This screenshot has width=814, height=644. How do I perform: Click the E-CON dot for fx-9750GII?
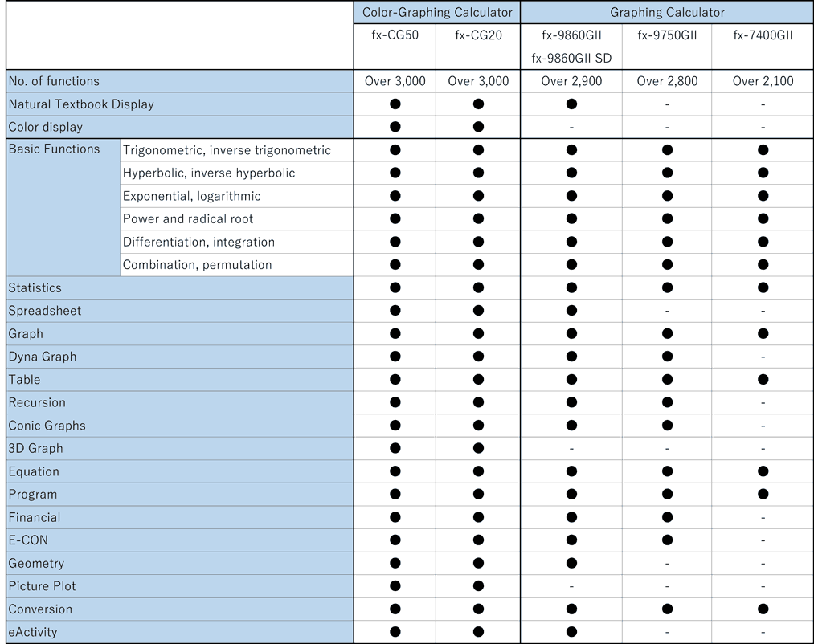coord(667,540)
